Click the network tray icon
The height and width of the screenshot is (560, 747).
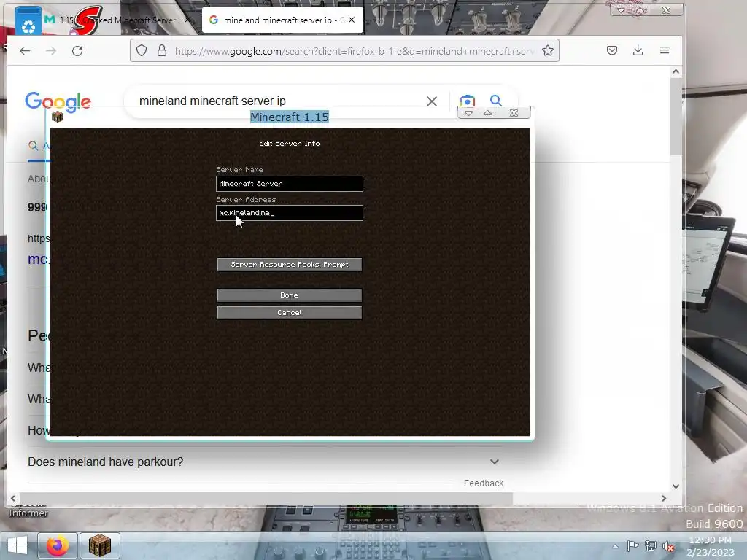[650, 546]
